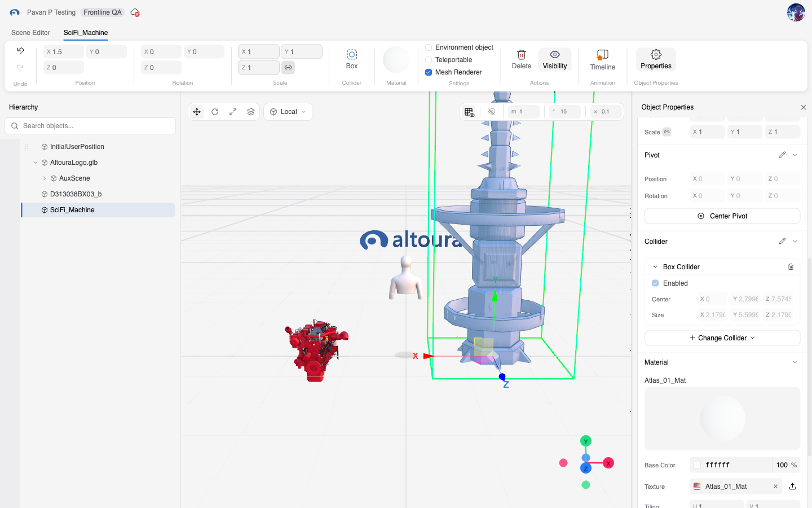The image size is (812, 508).
Task: Toggle grid visibility in viewport
Action: pyautogui.click(x=469, y=112)
